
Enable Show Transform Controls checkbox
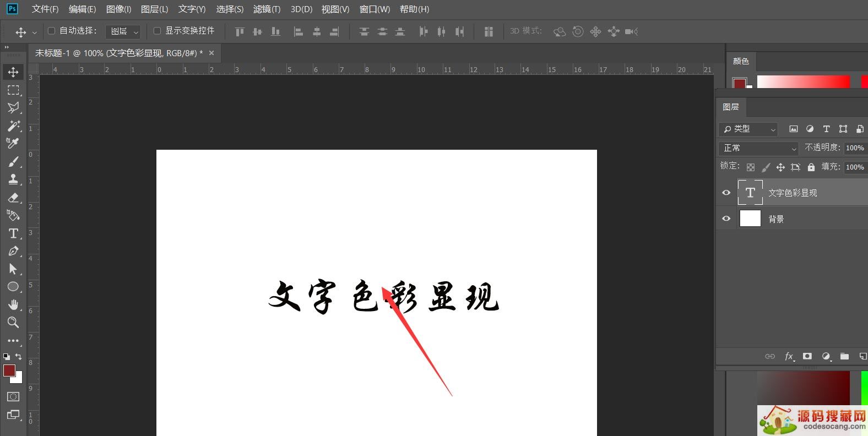[x=157, y=31]
